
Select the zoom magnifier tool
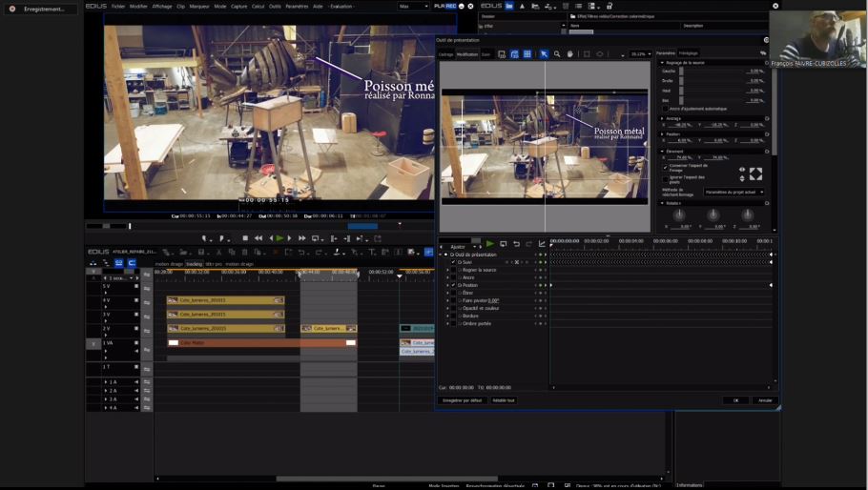click(x=557, y=54)
